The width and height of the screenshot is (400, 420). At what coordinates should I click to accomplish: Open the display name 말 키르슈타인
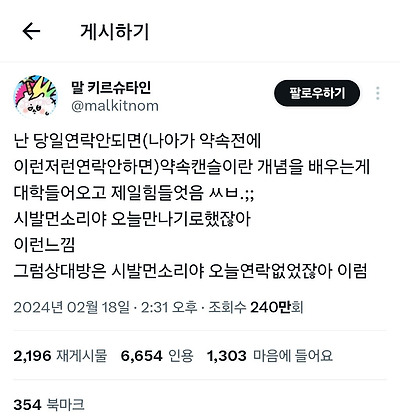pyautogui.click(x=111, y=87)
